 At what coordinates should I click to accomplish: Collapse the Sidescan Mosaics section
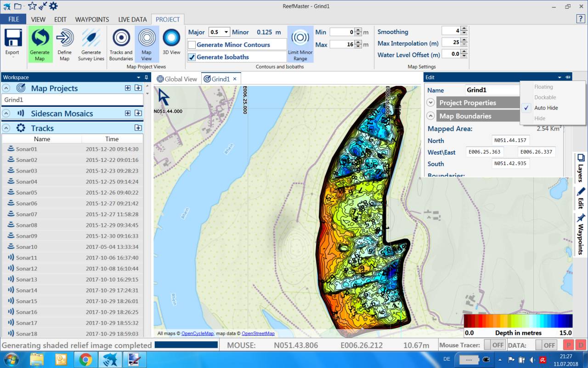pyautogui.click(x=7, y=113)
